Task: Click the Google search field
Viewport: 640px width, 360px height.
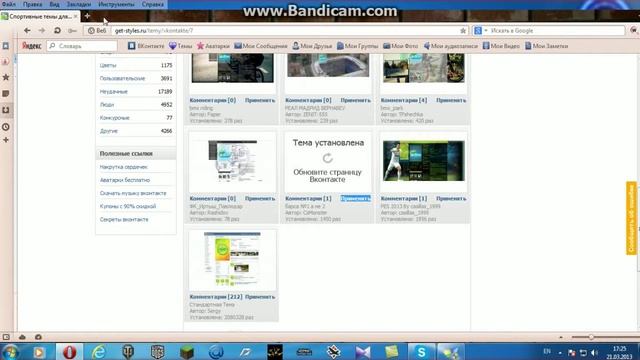Action: 557,31
